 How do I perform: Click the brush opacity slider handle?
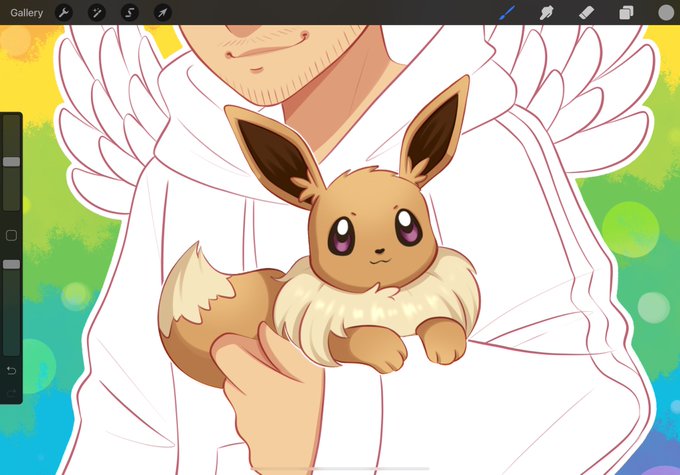click(11, 264)
